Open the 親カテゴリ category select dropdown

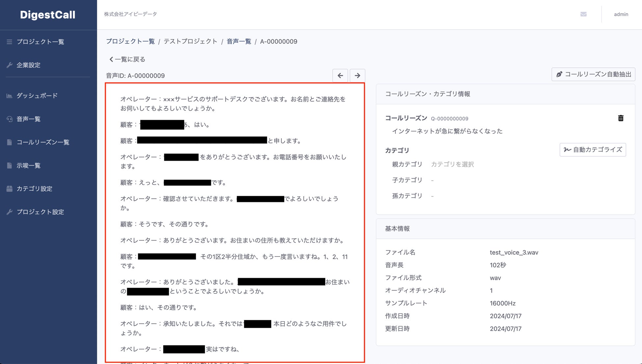pos(452,164)
